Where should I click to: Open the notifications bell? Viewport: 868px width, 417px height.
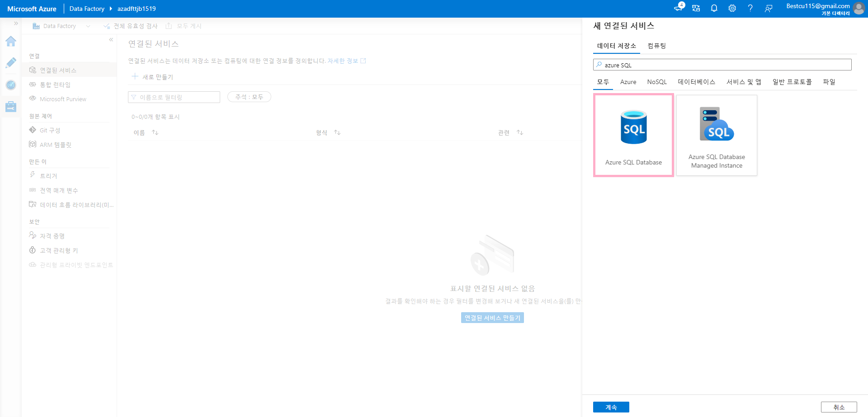pos(714,8)
